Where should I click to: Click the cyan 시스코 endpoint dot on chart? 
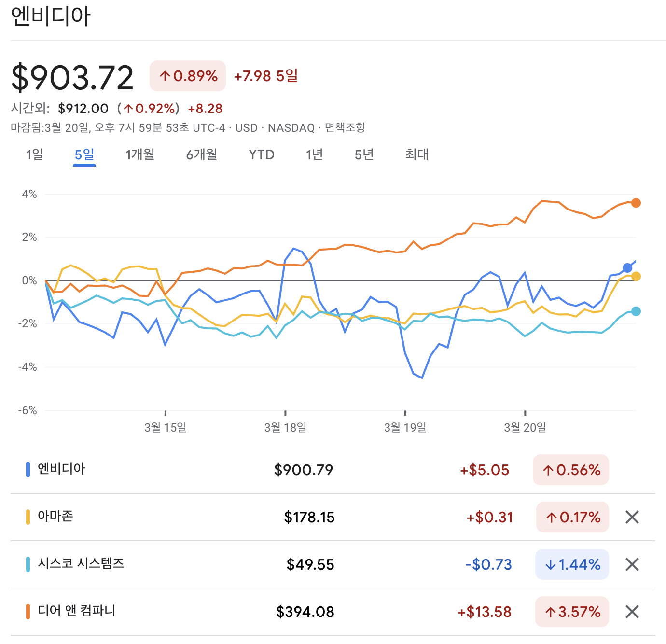[636, 311]
